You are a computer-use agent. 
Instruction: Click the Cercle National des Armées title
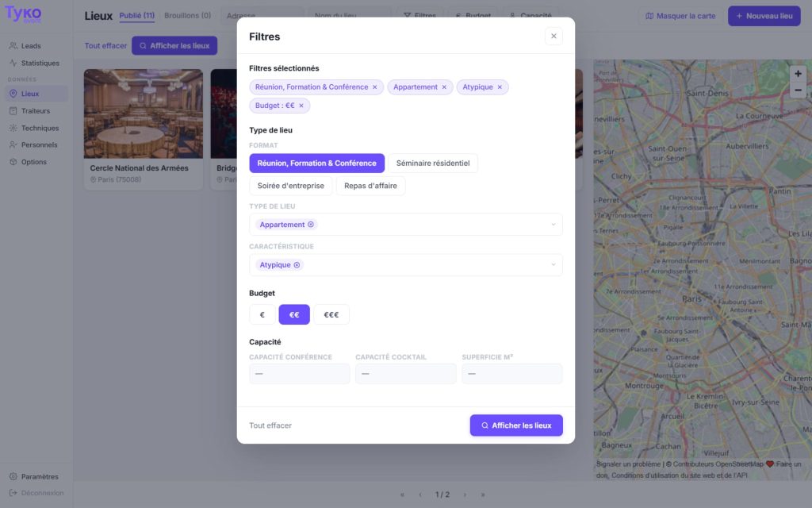point(140,168)
